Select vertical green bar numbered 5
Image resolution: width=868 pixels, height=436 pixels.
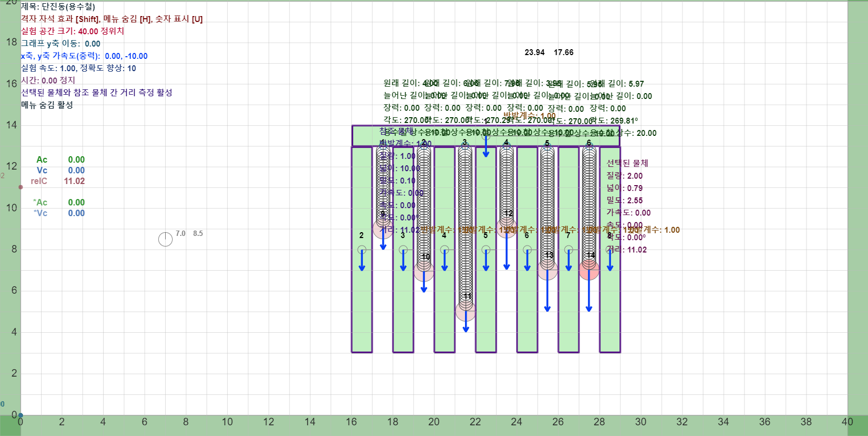click(486, 250)
